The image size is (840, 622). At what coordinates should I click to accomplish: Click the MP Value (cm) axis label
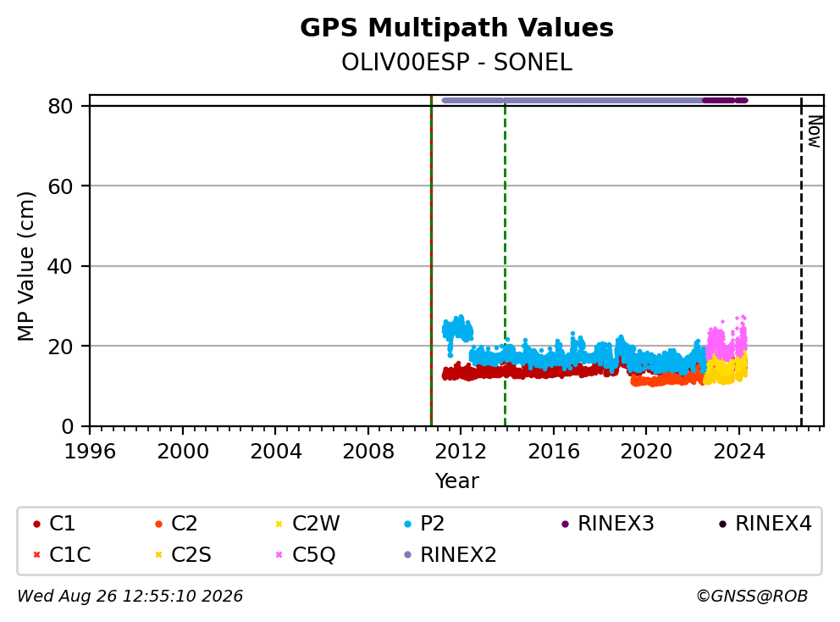tap(25, 266)
